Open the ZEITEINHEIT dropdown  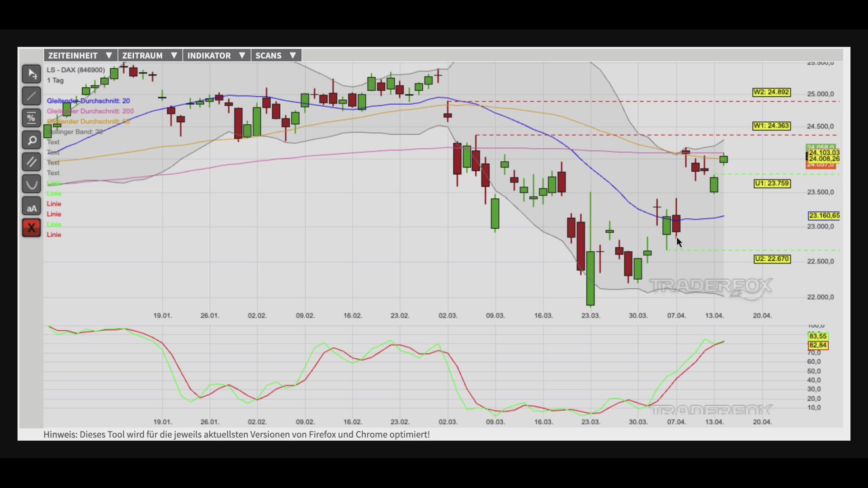pyautogui.click(x=80, y=56)
